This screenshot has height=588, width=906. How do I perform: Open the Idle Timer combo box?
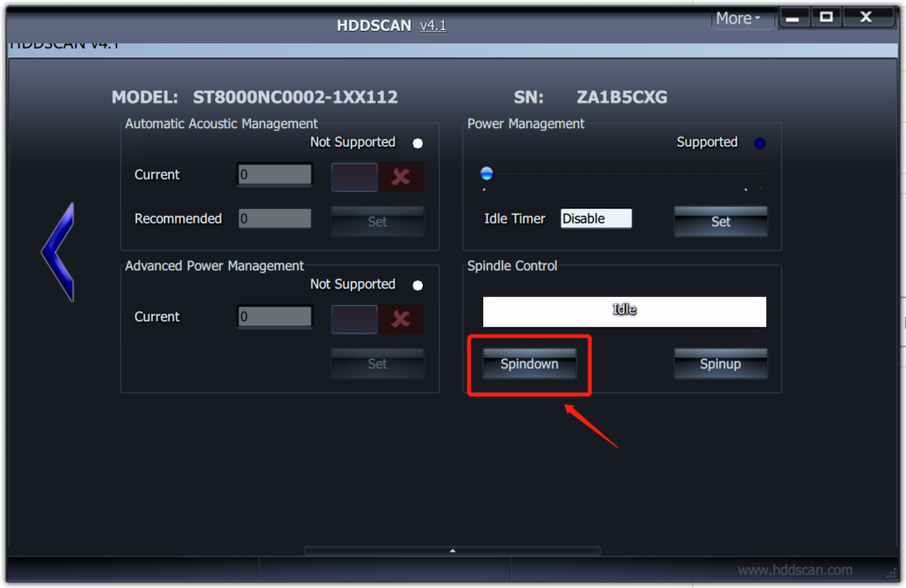(x=596, y=218)
